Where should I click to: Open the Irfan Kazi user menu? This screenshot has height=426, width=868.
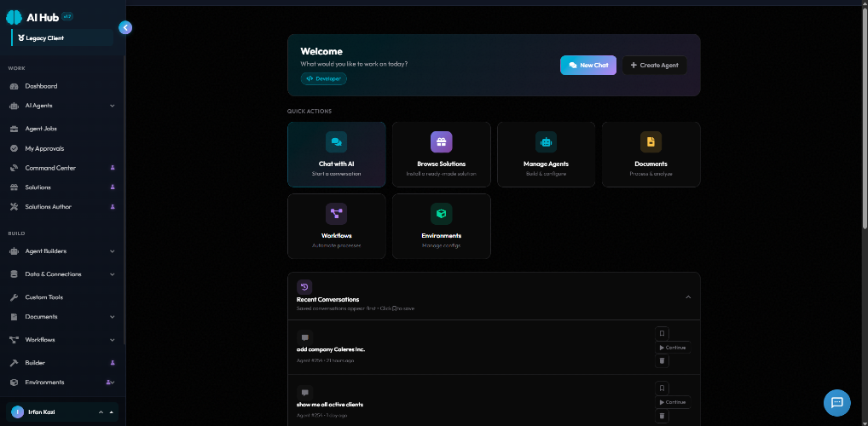tap(62, 412)
